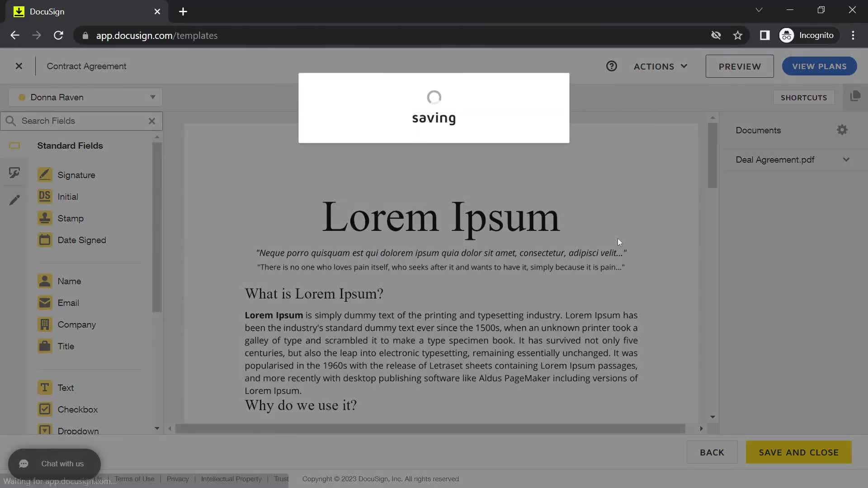Select the Initial field tool
Image resolution: width=868 pixels, height=488 pixels.
67,196
